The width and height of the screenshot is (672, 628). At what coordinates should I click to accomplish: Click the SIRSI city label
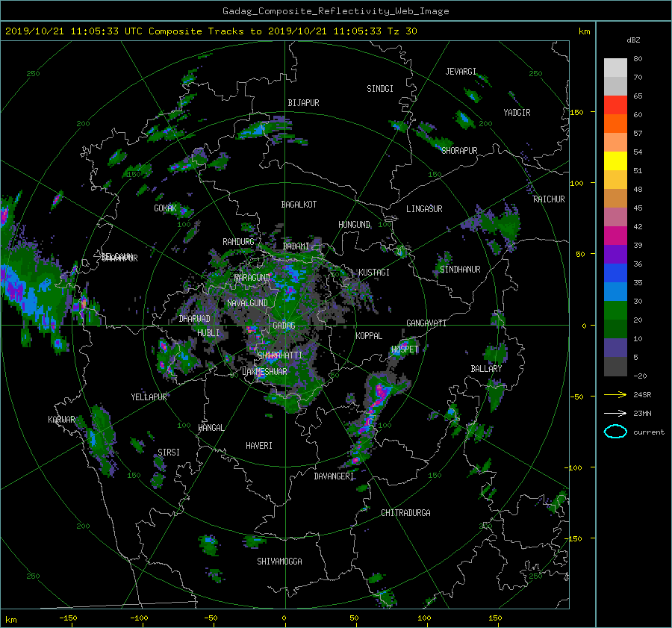169,453
